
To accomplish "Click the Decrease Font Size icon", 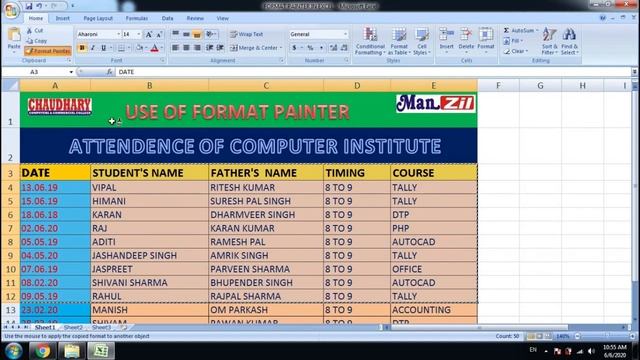I will (x=159, y=35).
